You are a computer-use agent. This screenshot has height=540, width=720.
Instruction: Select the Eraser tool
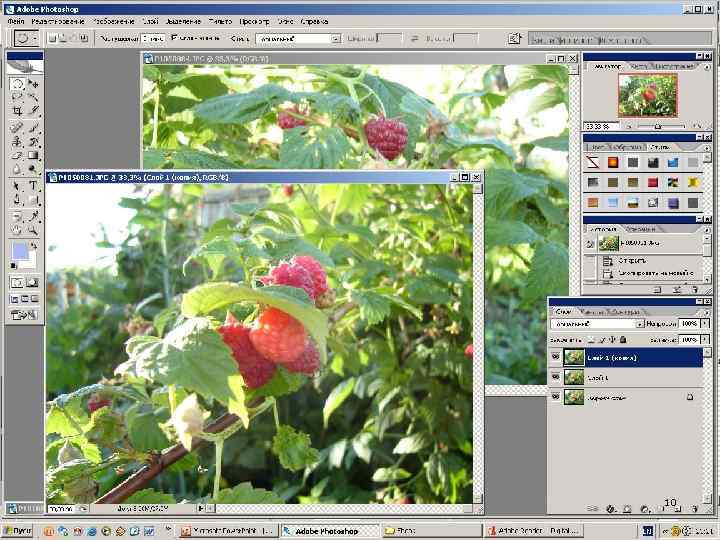(17, 155)
